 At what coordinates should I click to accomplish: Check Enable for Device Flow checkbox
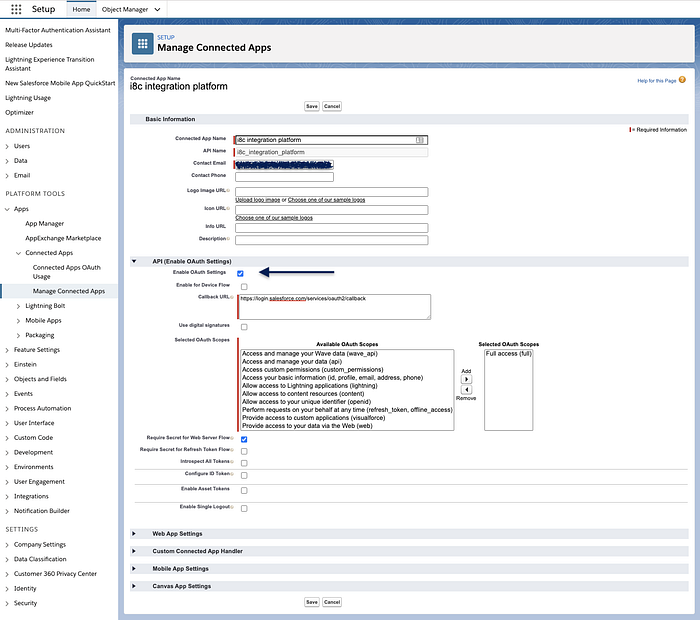point(244,287)
